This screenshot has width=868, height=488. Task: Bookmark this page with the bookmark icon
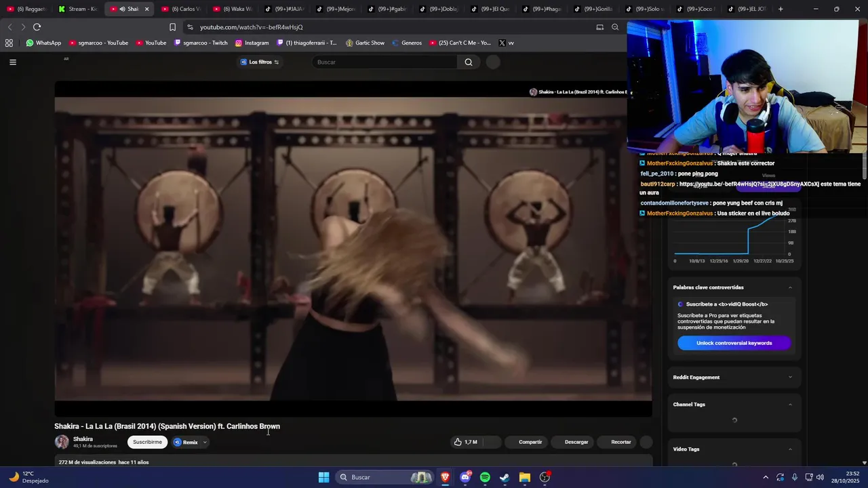tap(172, 27)
